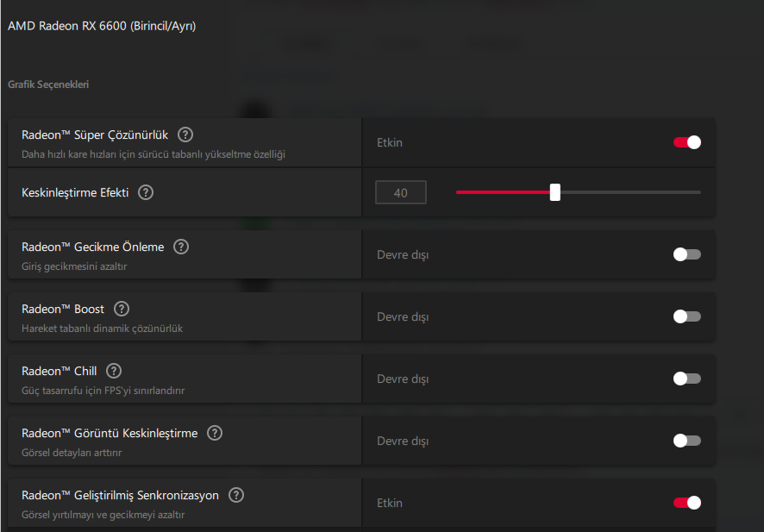Click Devre dışı status for Görüntü Keskinleştirme
This screenshot has height=532, width=764.
tap(403, 441)
